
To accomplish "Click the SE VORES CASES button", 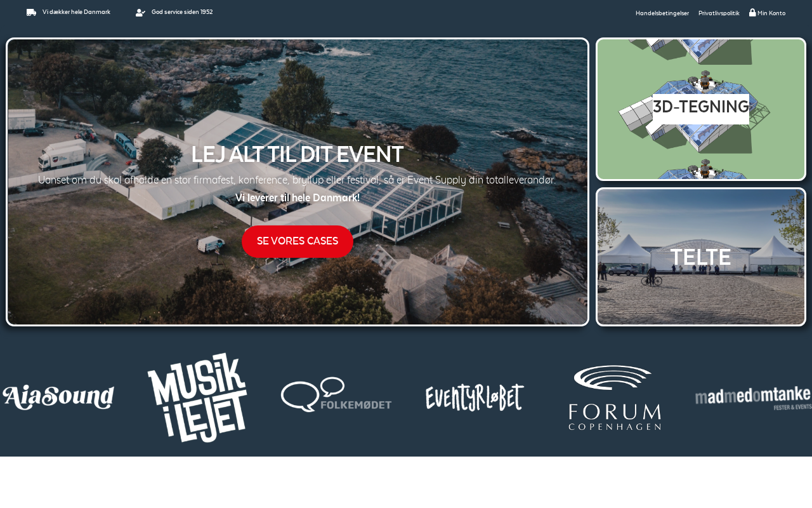I will click(298, 241).
